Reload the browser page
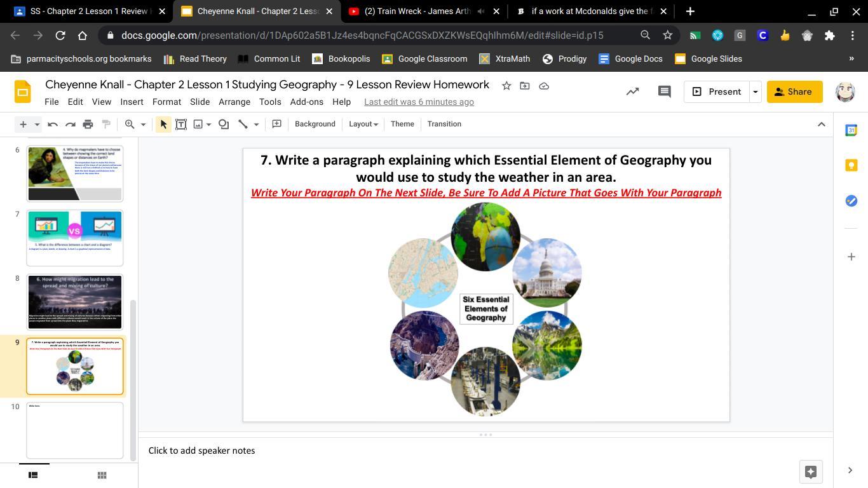Screen dimensions: 868x488 pyautogui.click(x=60, y=36)
